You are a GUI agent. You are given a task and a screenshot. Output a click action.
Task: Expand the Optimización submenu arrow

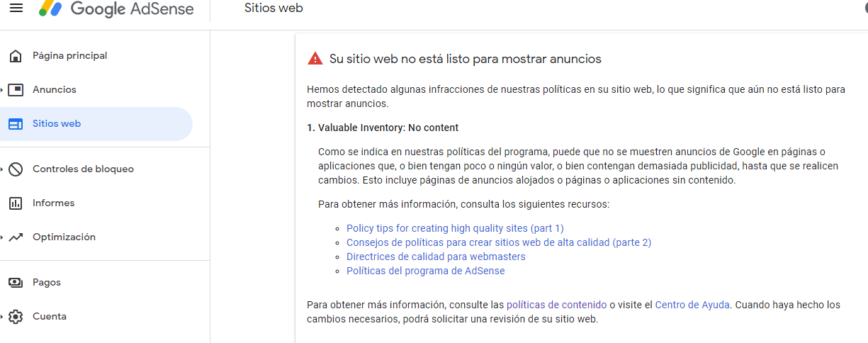click(2, 237)
